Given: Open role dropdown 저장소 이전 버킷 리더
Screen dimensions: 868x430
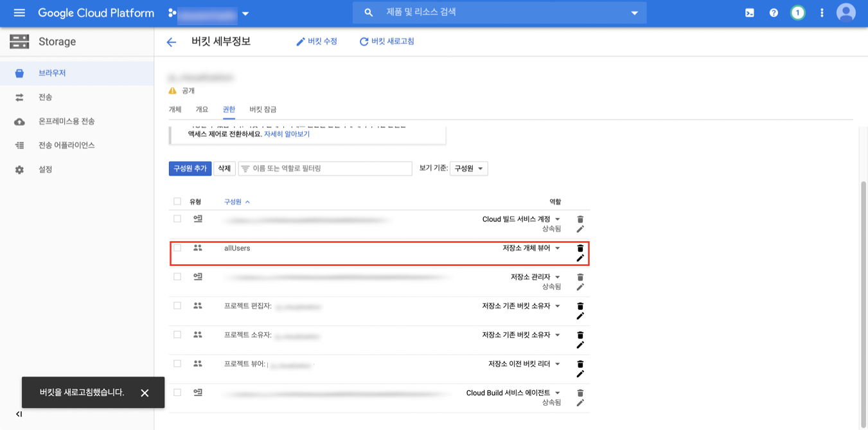Looking at the screenshot, I should point(524,364).
